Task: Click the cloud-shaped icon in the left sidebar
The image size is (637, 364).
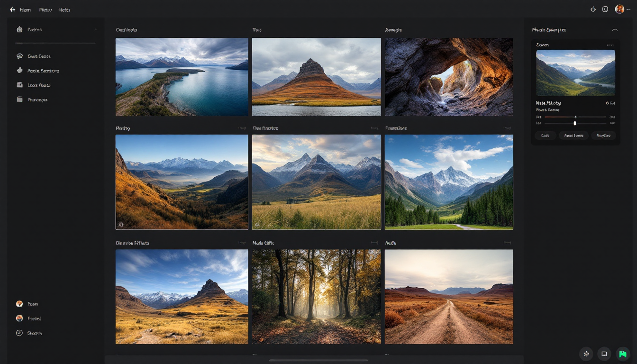Action: tap(19, 56)
